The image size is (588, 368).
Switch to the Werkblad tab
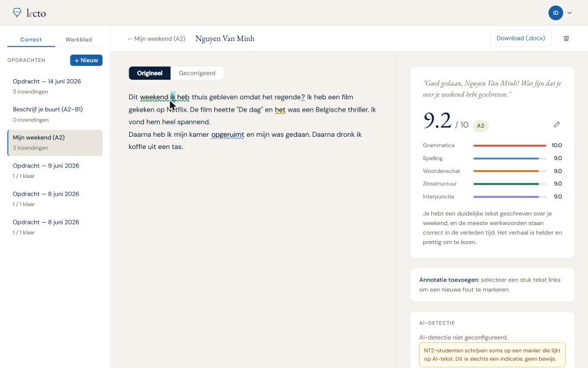[x=78, y=39]
